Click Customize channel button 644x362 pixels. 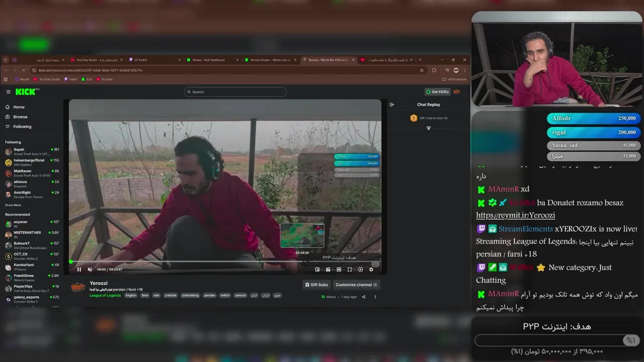(357, 285)
